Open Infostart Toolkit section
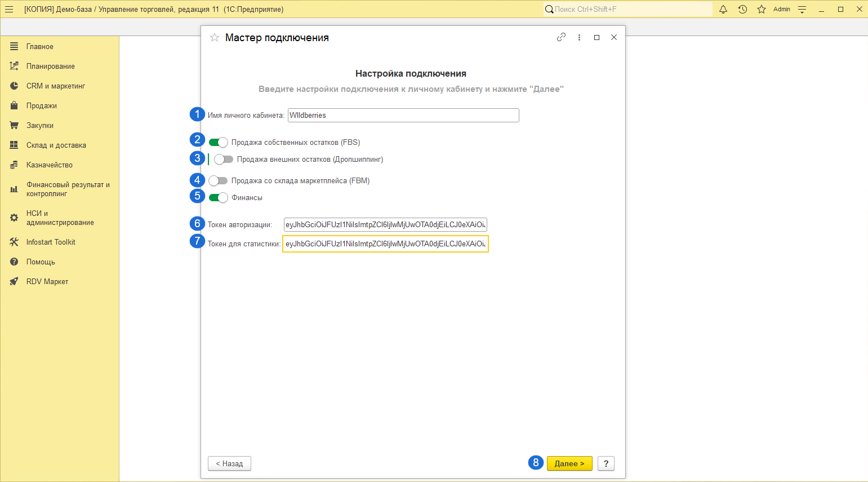The width and height of the screenshot is (868, 482). coord(51,242)
